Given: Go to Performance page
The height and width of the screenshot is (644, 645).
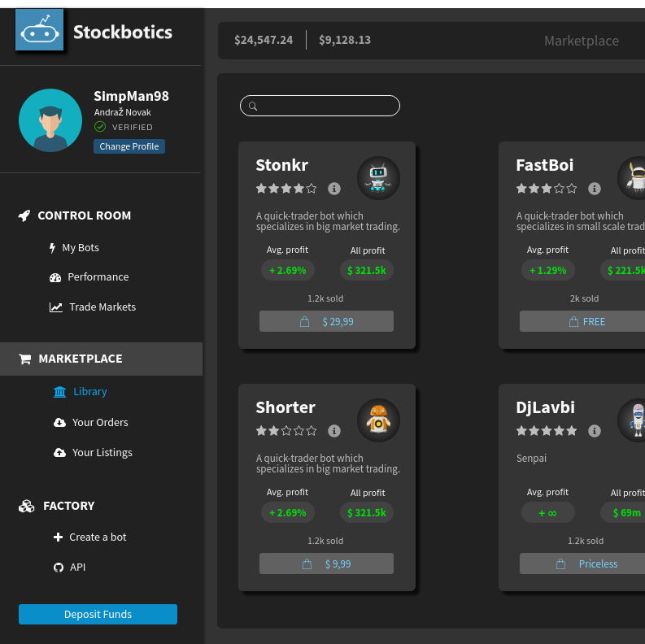Looking at the screenshot, I should tap(98, 277).
